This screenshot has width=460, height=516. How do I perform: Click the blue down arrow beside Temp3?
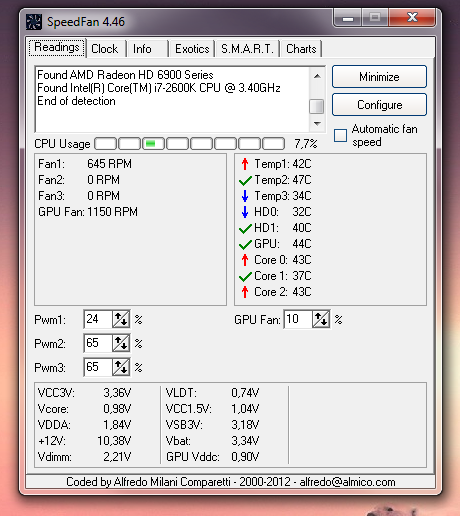point(245,196)
